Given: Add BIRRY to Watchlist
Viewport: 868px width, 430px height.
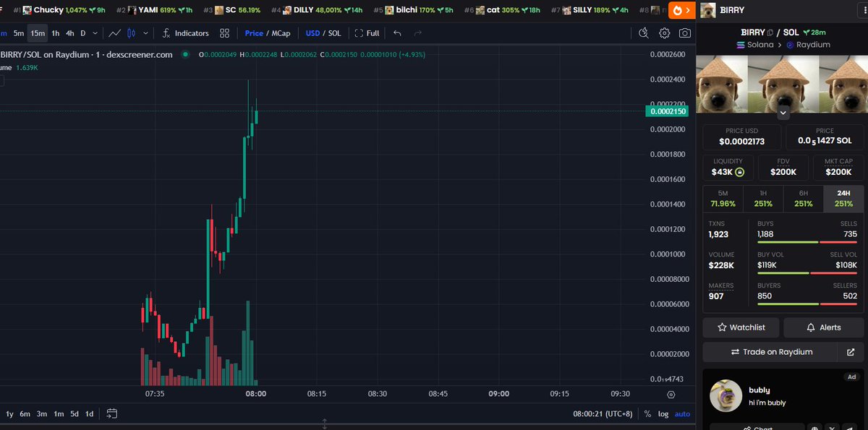Looking at the screenshot, I should 741,327.
